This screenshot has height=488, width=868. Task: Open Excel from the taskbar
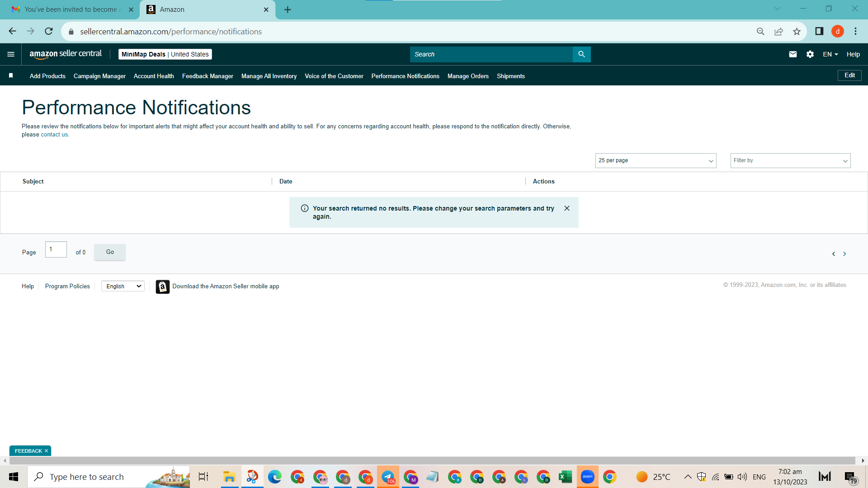tap(565, 477)
